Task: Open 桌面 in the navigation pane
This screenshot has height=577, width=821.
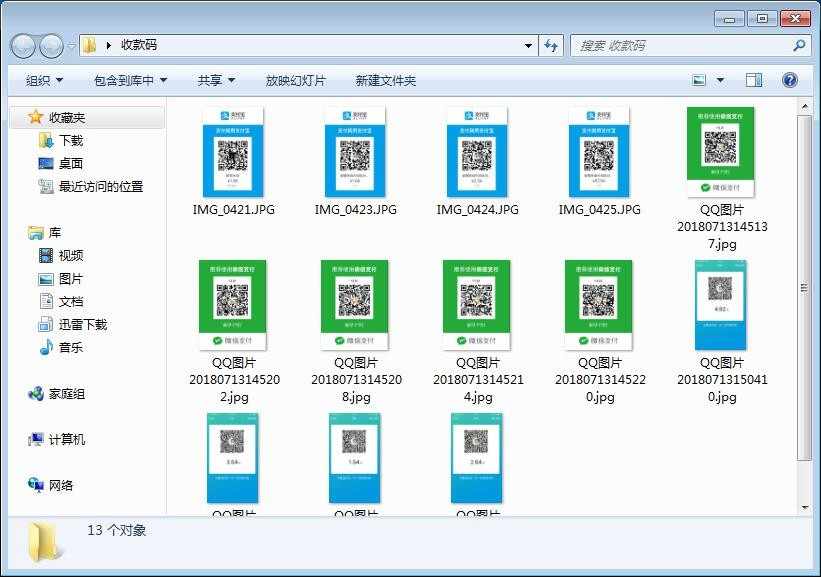Action: point(71,164)
